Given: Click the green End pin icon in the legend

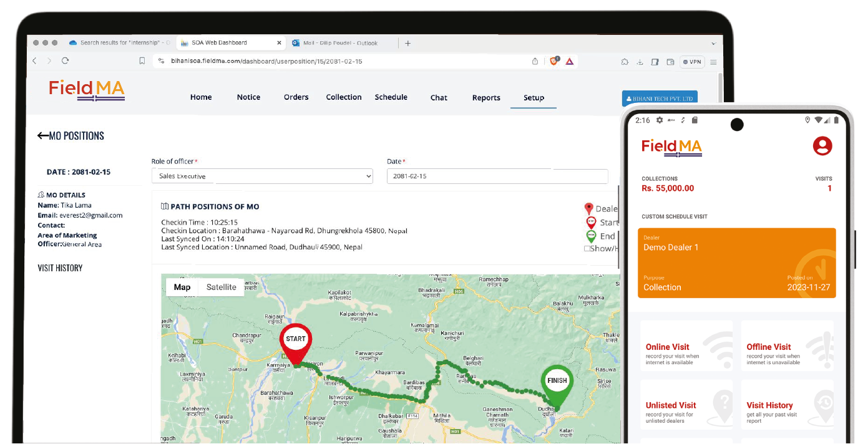Looking at the screenshot, I should [x=591, y=236].
